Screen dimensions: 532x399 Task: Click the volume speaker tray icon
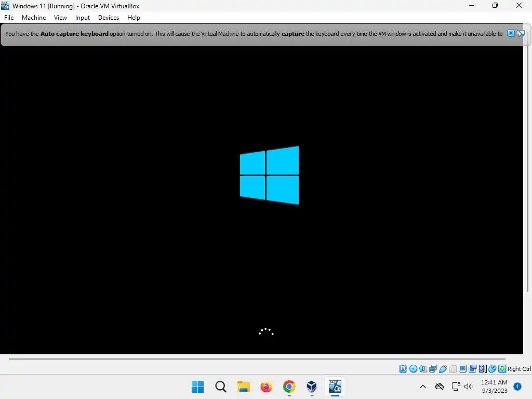point(468,387)
